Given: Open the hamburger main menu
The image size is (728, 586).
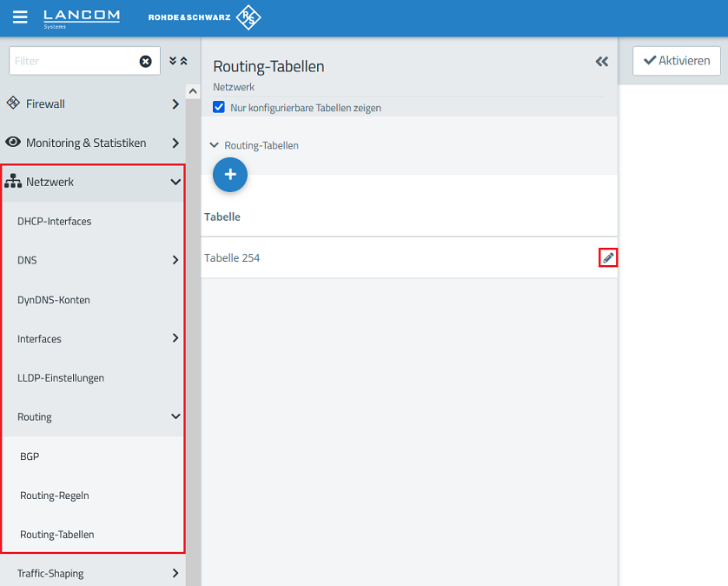Looking at the screenshot, I should pos(20,17).
